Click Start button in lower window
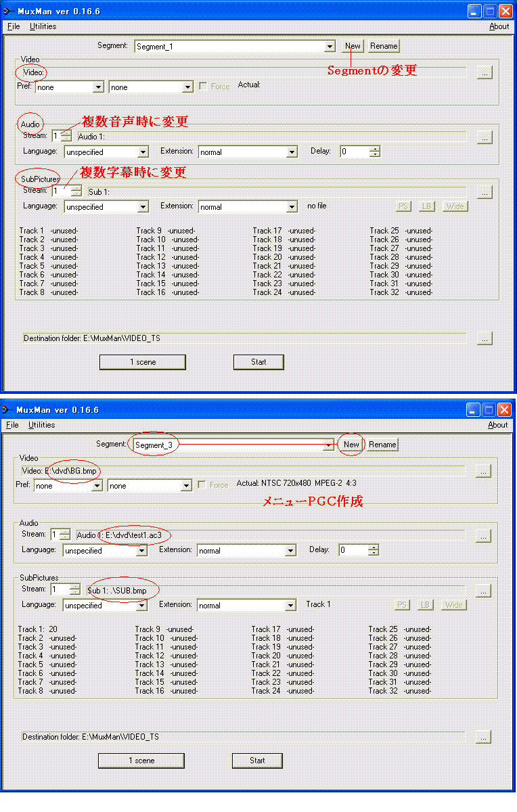The width and height of the screenshot is (517, 812). tap(257, 761)
